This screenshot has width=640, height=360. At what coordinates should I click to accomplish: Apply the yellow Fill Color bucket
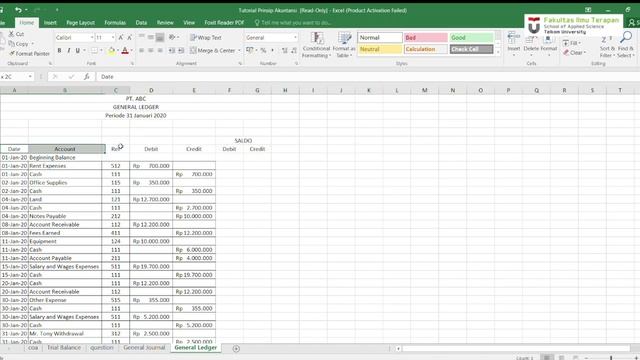[x=111, y=50]
